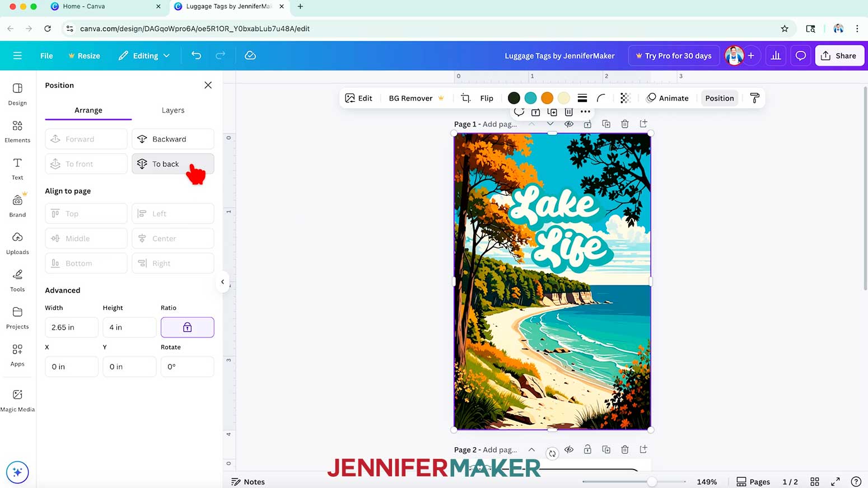Toggle the Pages thumbnail strip

(753, 482)
